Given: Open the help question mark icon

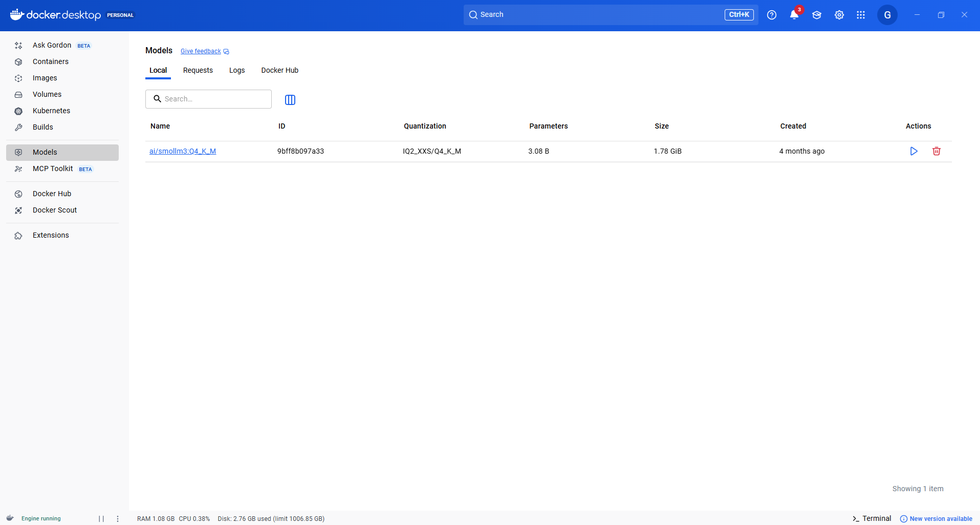Looking at the screenshot, I should [772, 15].
